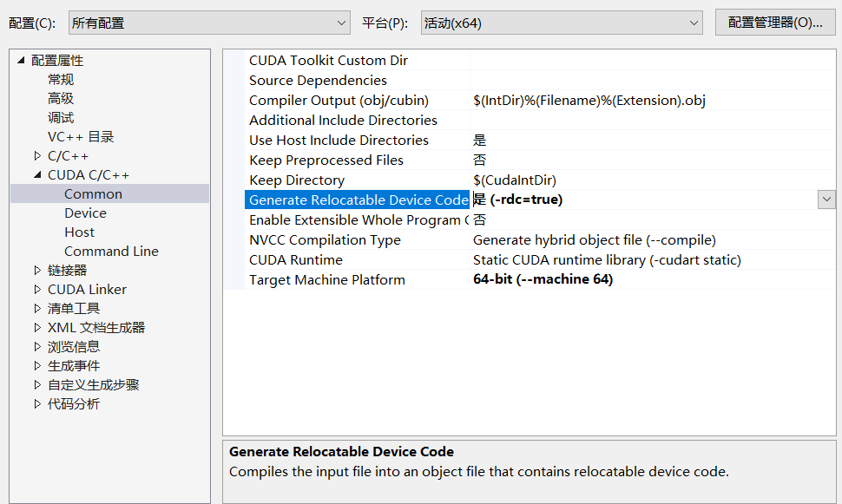842x504 pixels.
Task: Select the VC++ 目录 page
Action: 81,137
